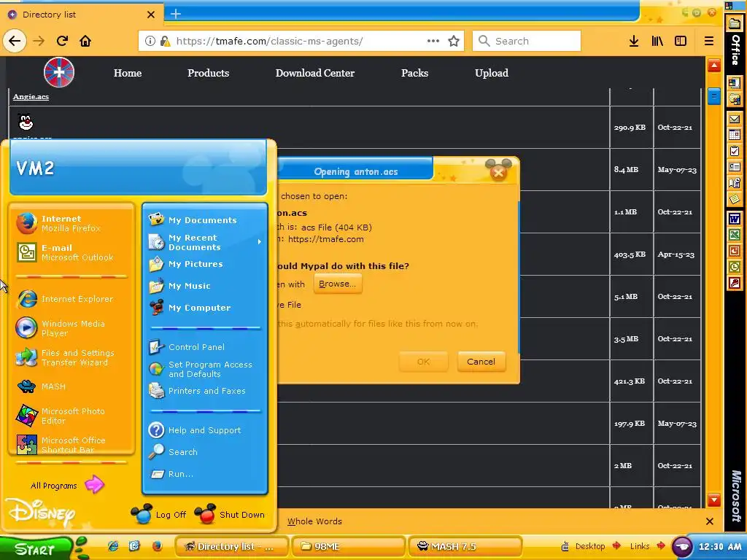Open Upload page on site

(x=492, y=73)
